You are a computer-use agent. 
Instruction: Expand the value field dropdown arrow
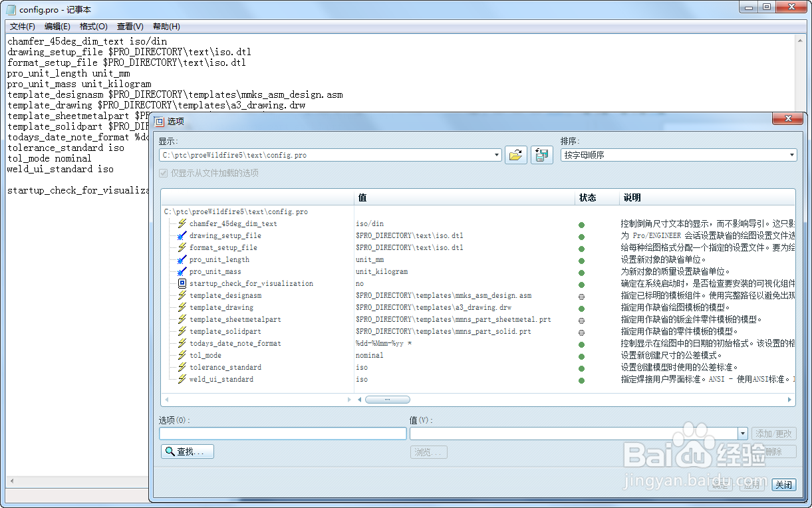point(743,434)
